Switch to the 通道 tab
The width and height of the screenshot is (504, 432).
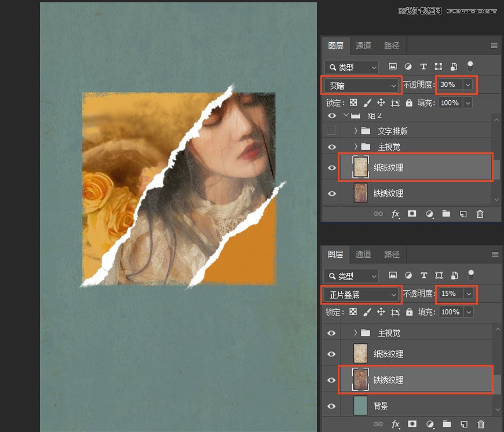tap(363, 45)
